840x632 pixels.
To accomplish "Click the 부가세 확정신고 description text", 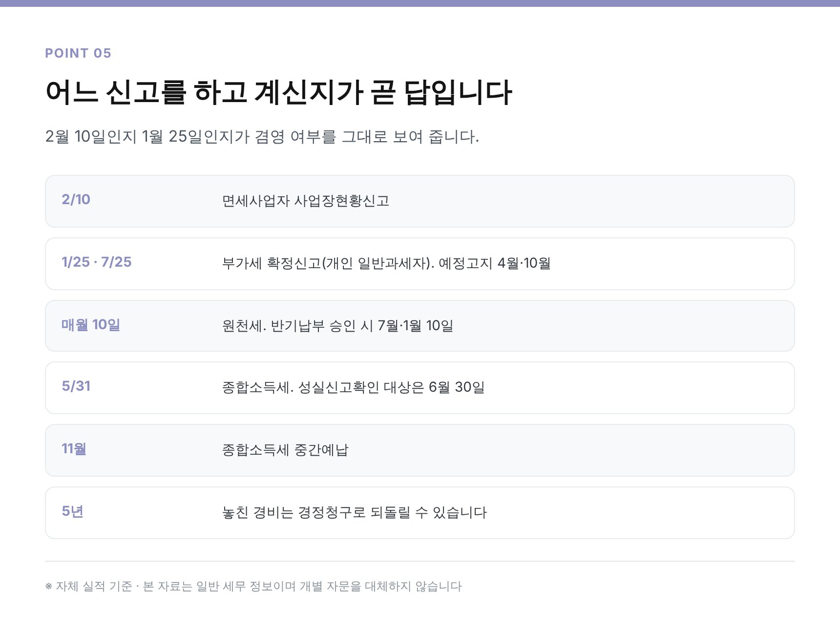I will point(386,263).
